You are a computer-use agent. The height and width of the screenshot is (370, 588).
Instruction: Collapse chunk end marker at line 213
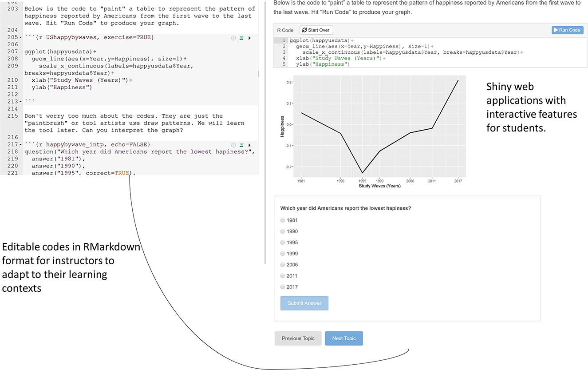(20, 102)
